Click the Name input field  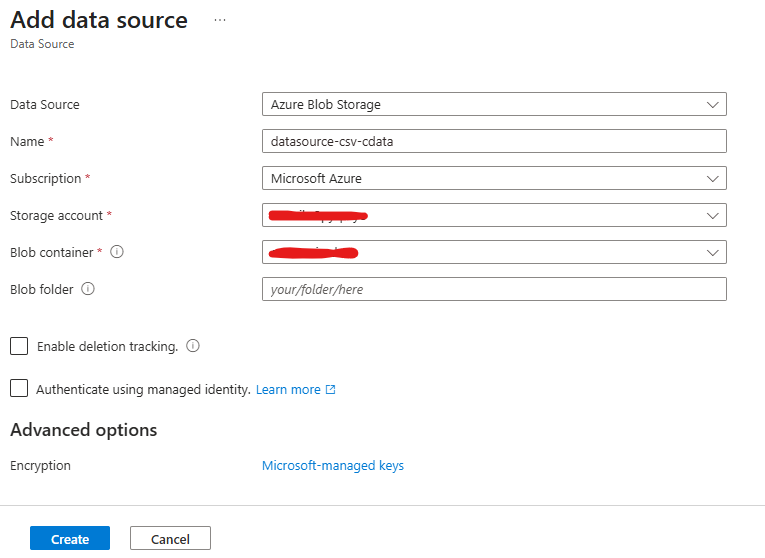click(493, 141)
